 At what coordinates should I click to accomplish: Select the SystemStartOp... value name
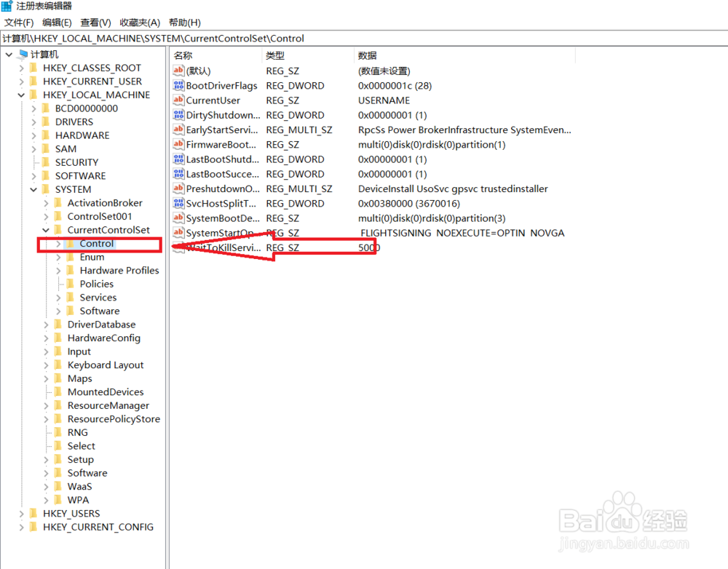click(x=221, y=233)
